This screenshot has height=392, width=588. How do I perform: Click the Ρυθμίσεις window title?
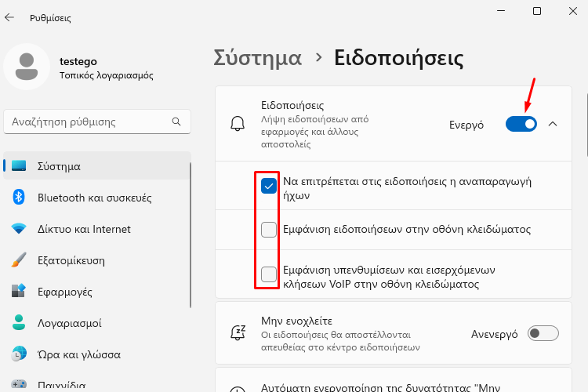(x=50, y=17)
